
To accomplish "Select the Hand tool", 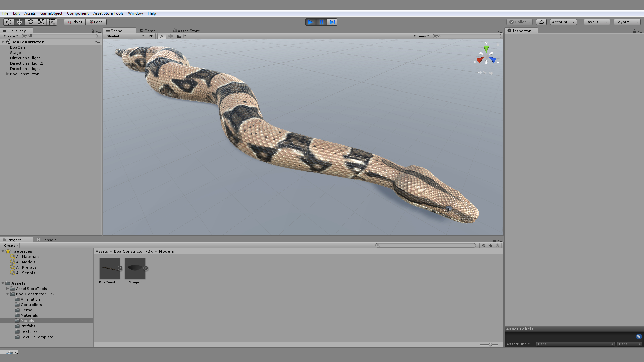I will (x=9, y=22).
